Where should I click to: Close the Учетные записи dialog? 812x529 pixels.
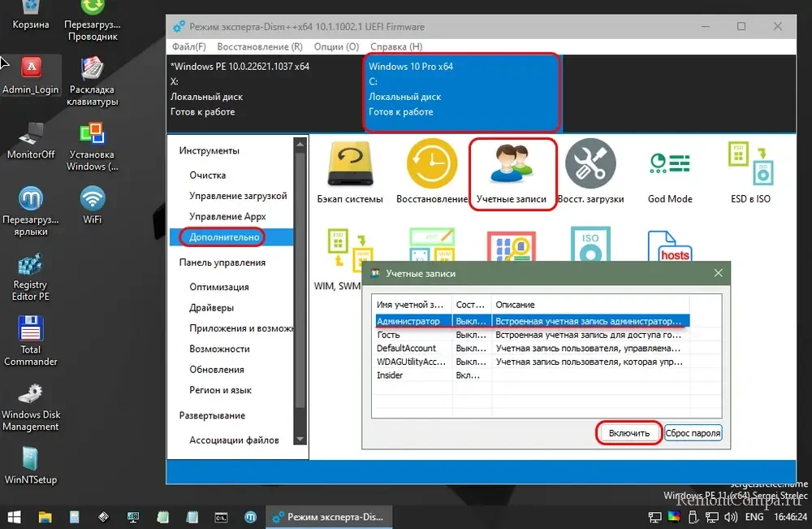(x=719, y=273)
